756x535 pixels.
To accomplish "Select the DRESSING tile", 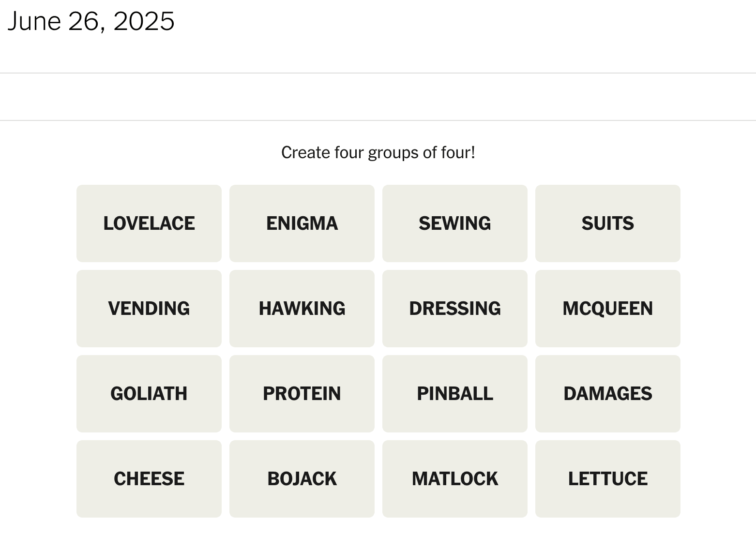I will point(455,309).
